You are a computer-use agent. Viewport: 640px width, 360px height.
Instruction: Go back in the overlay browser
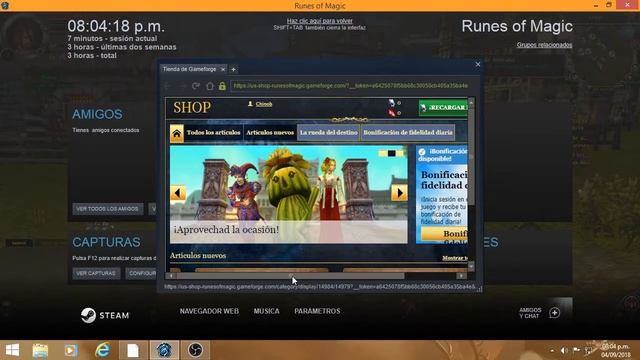click(x=167, y=86)
